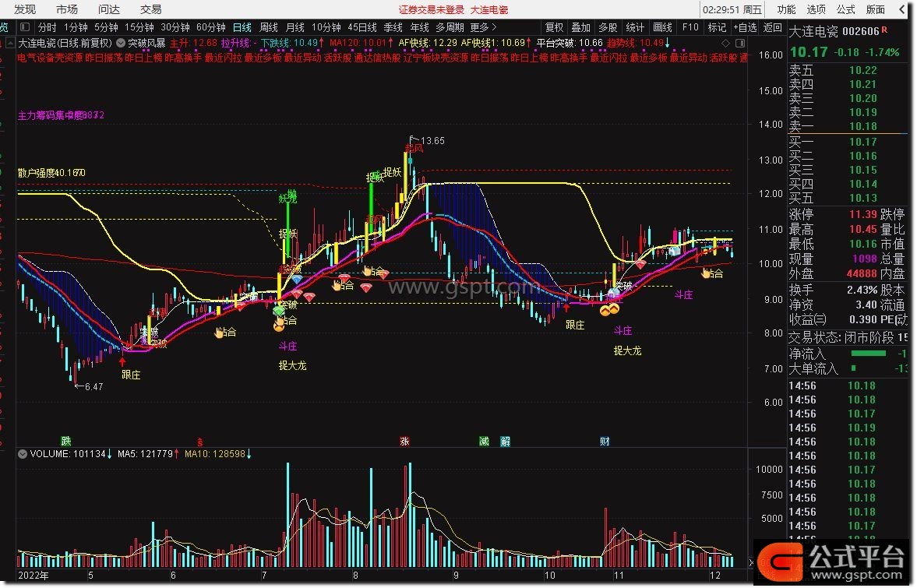Select the 月线 monthly chart tab
The width and height of the screenshot is (917, 588).
pos(295,27)
